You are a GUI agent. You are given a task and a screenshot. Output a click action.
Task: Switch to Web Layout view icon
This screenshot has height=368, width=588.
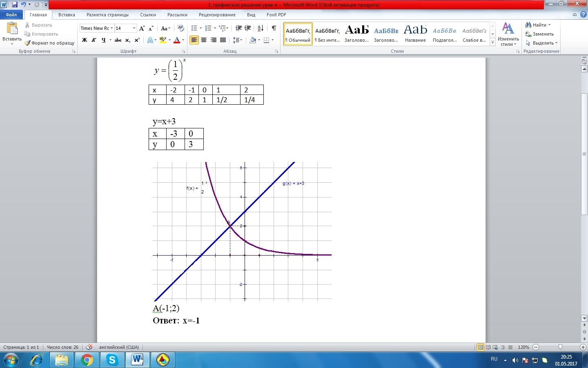coord(495,347)
